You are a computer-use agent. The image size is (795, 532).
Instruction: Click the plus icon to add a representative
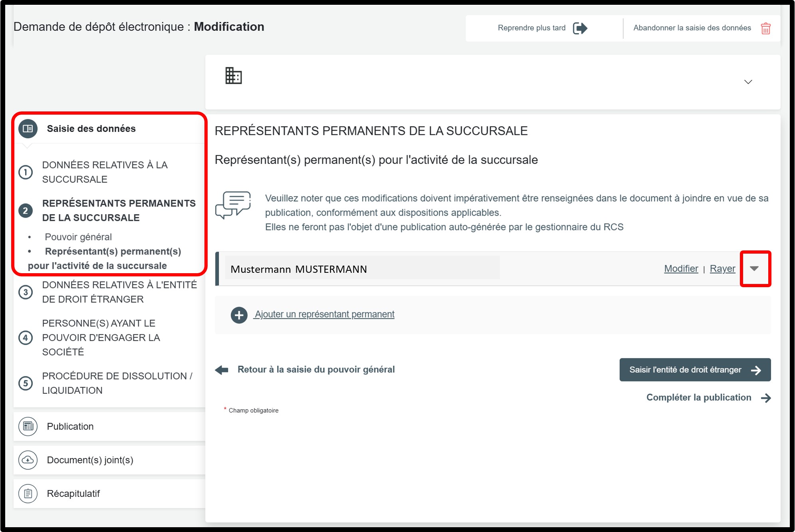239,315
